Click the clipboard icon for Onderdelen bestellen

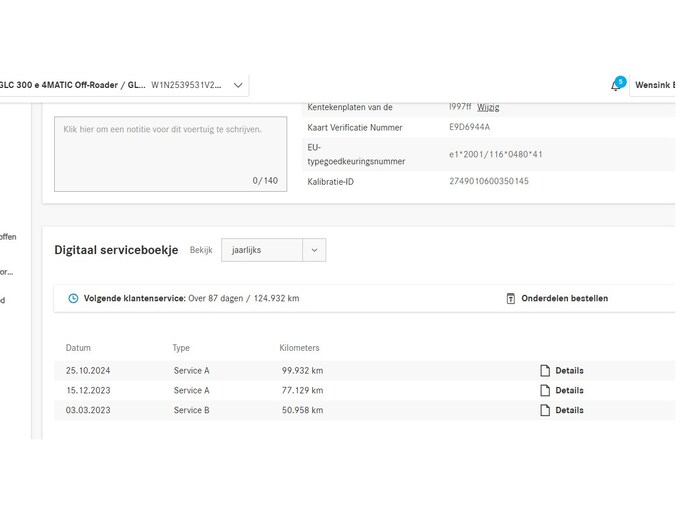pyautogui.click(x=511, y=298)
